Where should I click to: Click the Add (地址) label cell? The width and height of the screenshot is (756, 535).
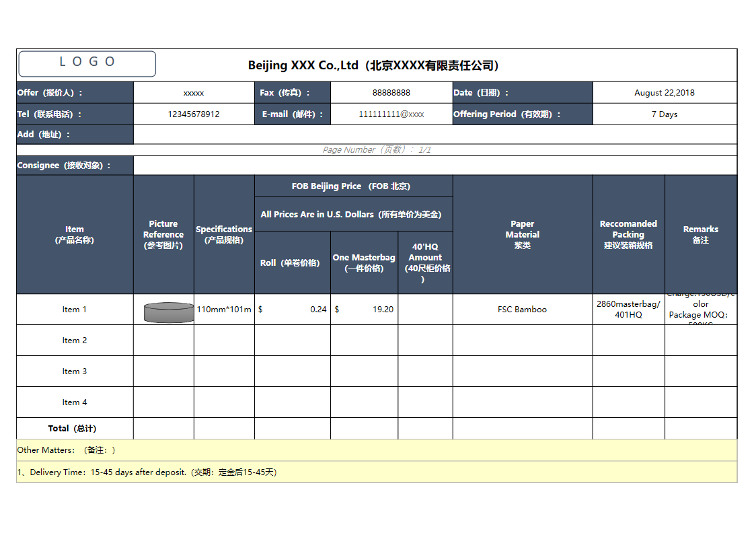tap(75, 135)
